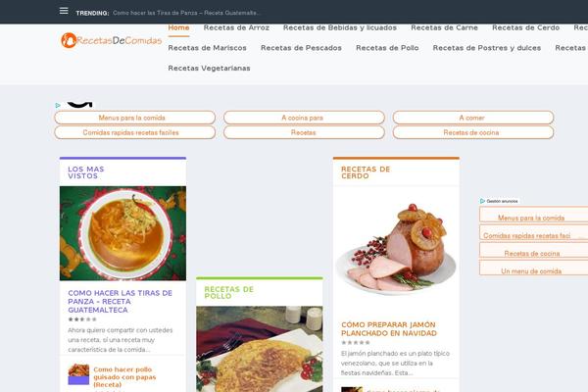588x392 pixels.
Task: Click the wide 'Recetas de cocina' banner button
Action: (x=473, y=132)
